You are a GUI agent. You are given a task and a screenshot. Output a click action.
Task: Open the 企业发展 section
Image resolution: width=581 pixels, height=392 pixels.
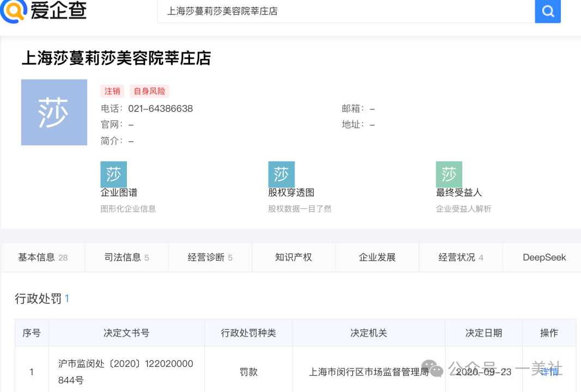coord(377,257)
